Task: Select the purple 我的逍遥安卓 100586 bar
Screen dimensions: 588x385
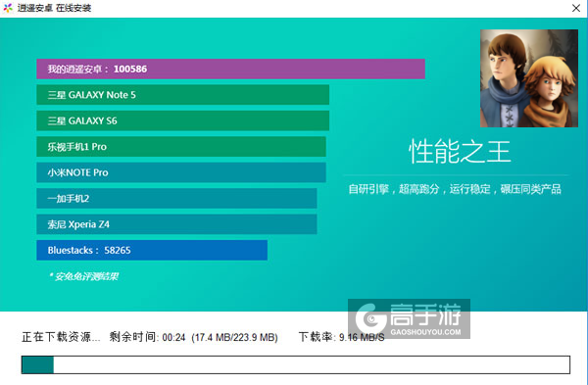Action: 230,69
